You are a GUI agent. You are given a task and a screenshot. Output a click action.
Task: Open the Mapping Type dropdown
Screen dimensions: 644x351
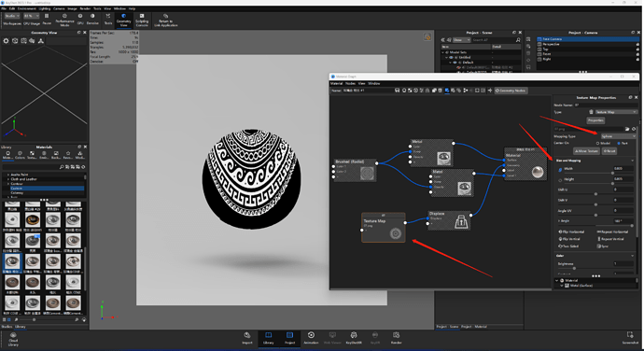(x=618, y=136)
